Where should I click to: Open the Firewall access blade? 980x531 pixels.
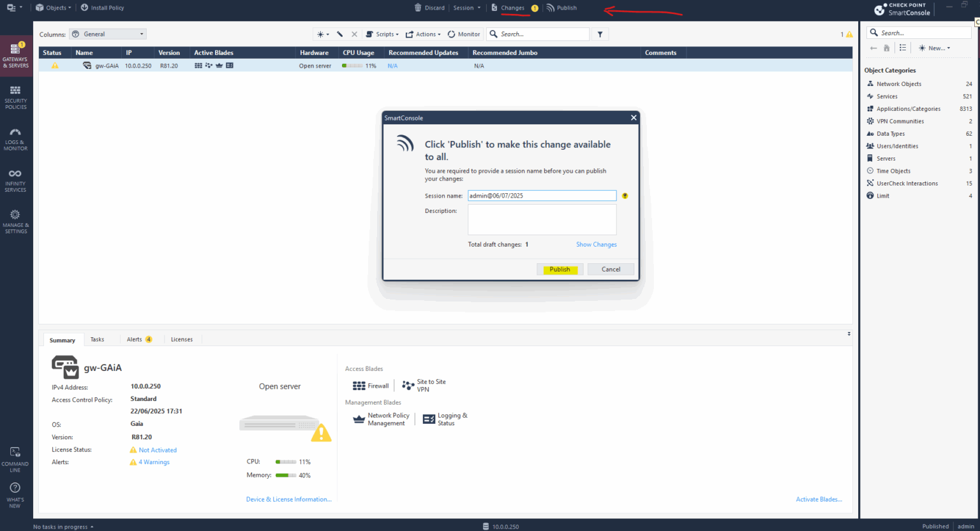click(371, 385)
